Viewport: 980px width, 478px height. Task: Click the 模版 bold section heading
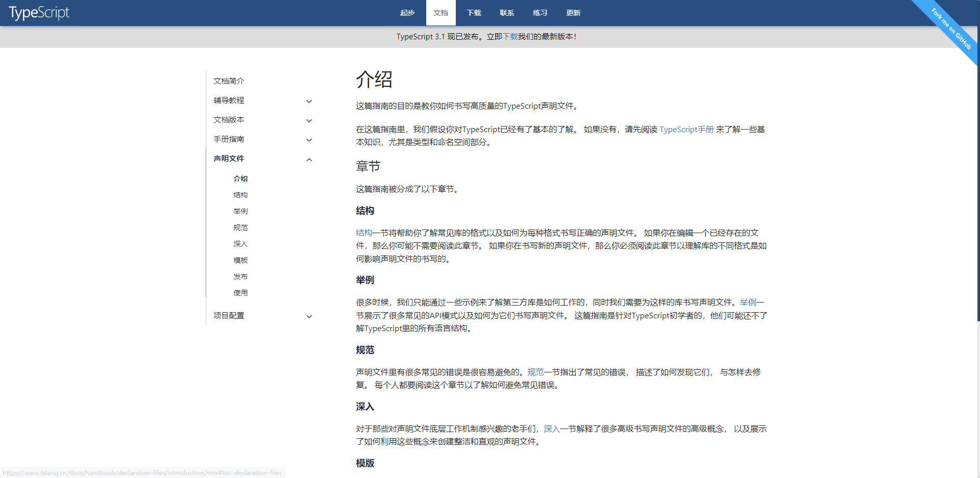coord(365,463)
